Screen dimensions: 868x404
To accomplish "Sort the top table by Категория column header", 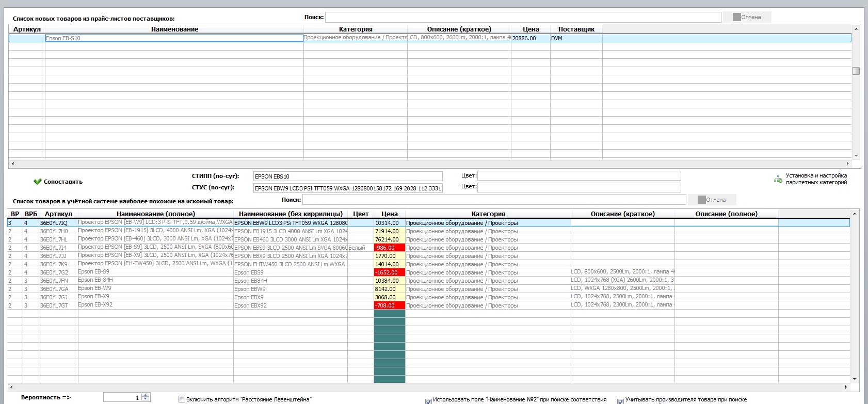I will coord(356,29).
